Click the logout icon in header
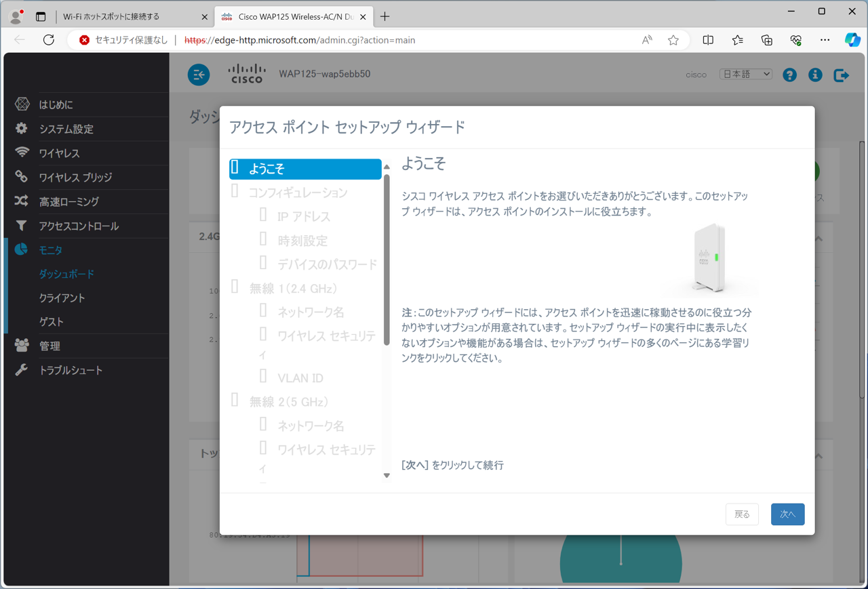 click(842, 75)
